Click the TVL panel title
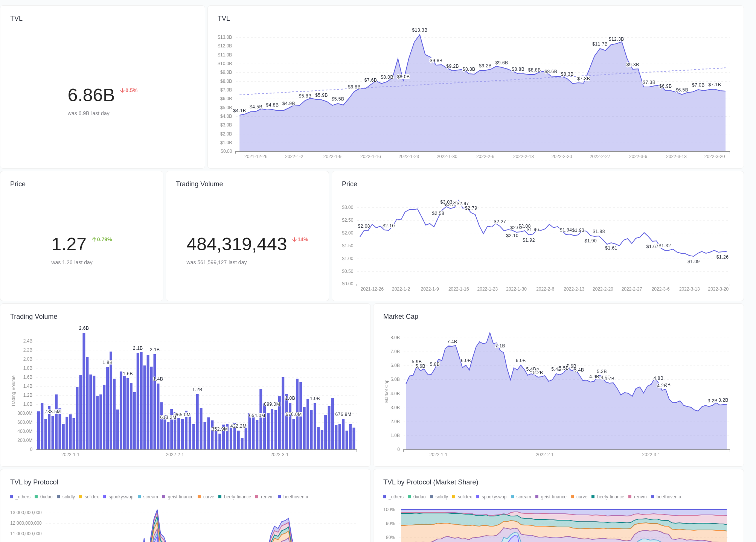This screenshot has width=756, height=542. point(16,18)
